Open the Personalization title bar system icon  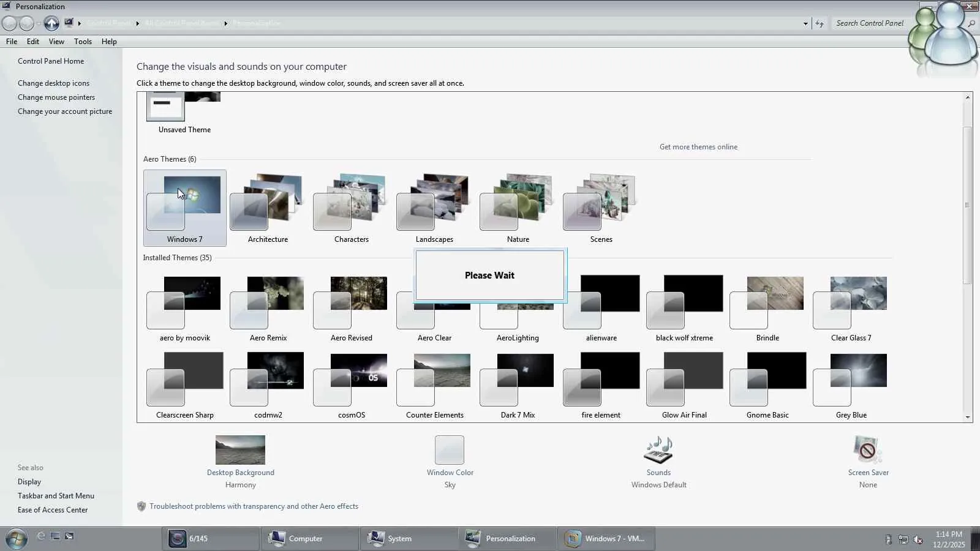pyautogui.click(x=7, y=6)
